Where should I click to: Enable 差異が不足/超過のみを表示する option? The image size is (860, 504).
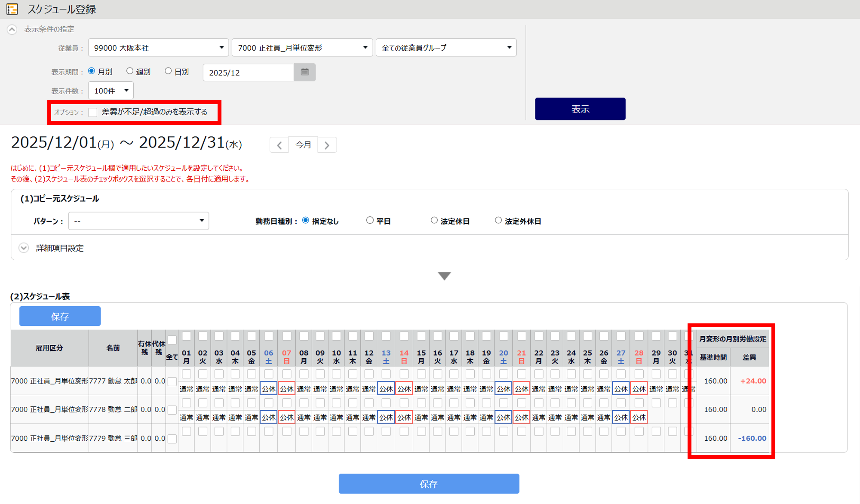[x=93, y=113]
